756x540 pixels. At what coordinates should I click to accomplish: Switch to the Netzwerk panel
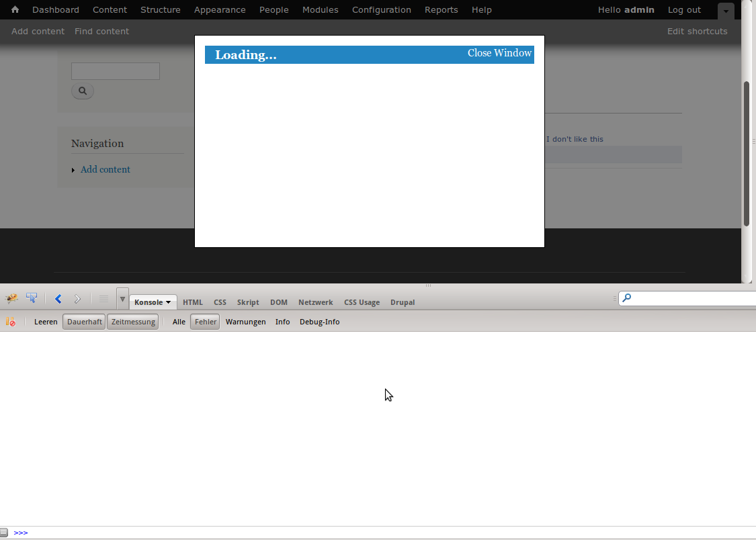[x=315, y=302]
